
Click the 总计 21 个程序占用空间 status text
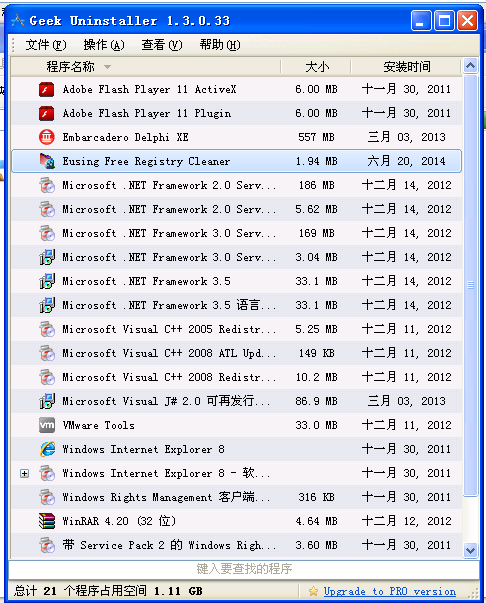coord(108,591)
